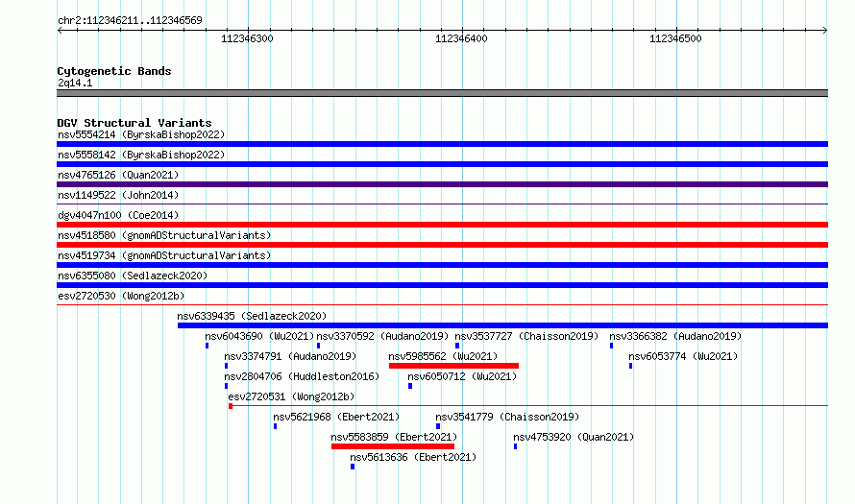The width and height of the screenshot is (855, 504).
Task: Click the chr2:112346211..112346569 region label
Action: tap(130, 20)
